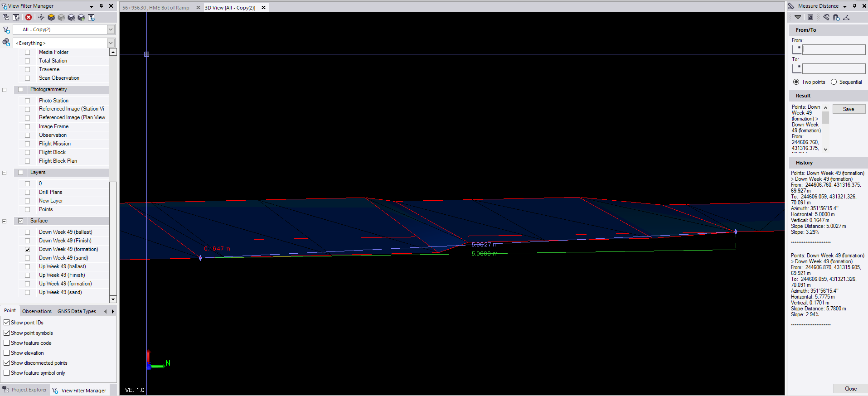Image resolution: width=868 pixels, height=396 pixels.
Task: Select the Point tab
Action: (x=10, y=311)
